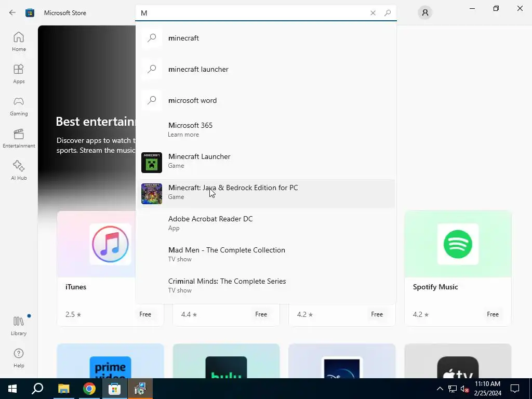
Task: Open the Library in sidebar
Action: pyautogui.click(x=19, y=326)
